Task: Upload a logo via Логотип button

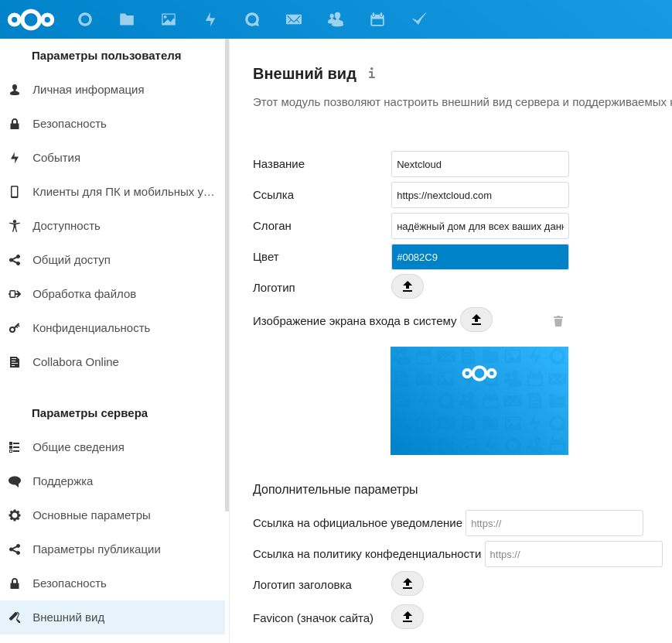Action: (x=407, y=286)
